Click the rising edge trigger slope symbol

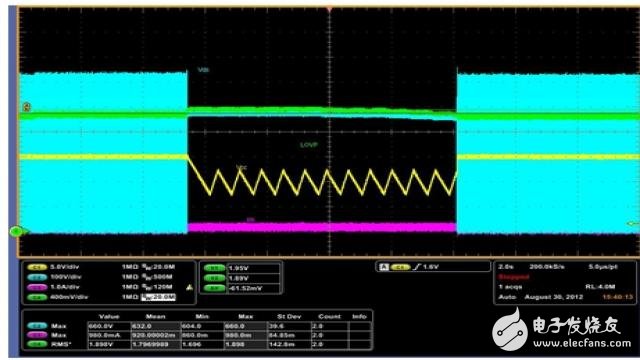(416, 267)
